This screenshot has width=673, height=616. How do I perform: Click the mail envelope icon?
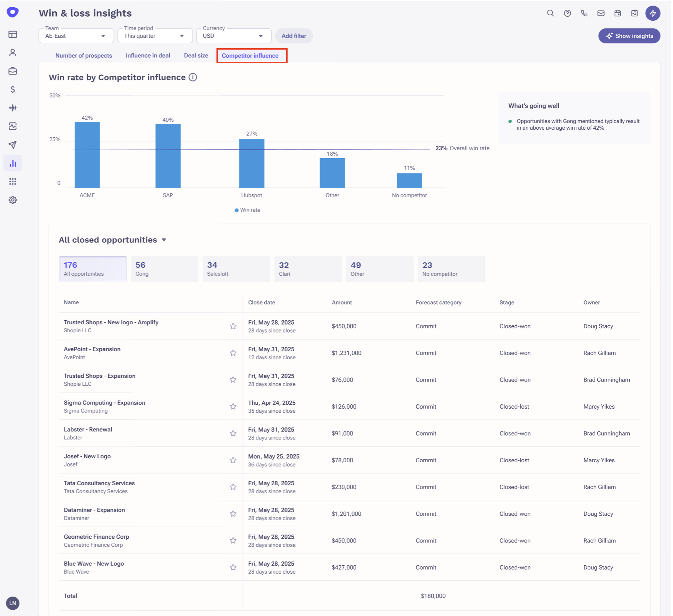click(601, 13)
